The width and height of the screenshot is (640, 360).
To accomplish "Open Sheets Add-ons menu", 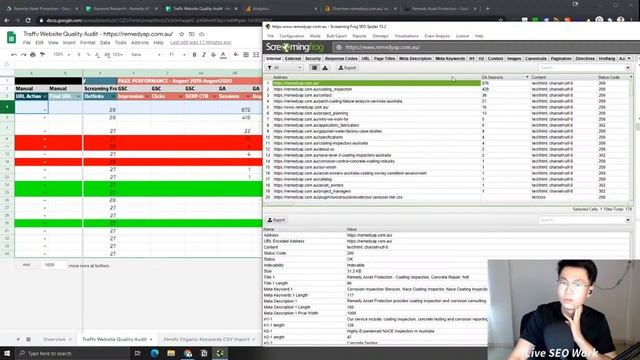I will pyautogui.click(x=140, y=42).
